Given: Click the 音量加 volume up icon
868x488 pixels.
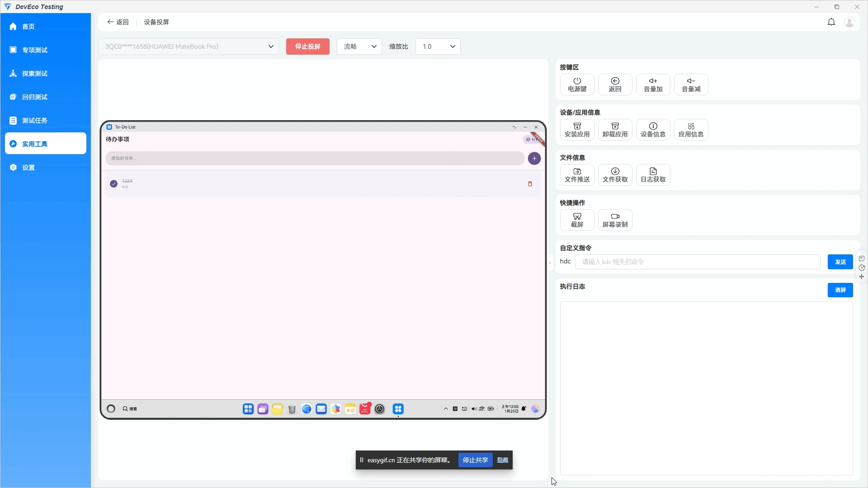Looking at the screenshot, I should pos(653,84).
